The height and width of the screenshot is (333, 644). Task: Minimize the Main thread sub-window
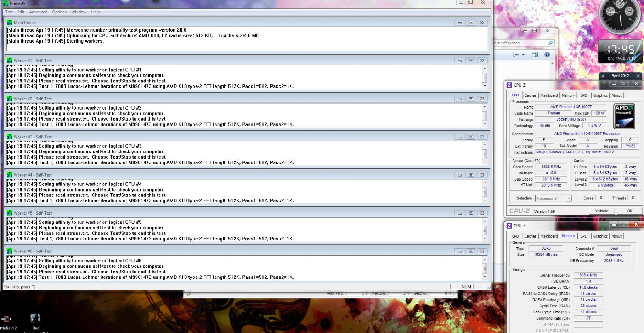point(459,22)
